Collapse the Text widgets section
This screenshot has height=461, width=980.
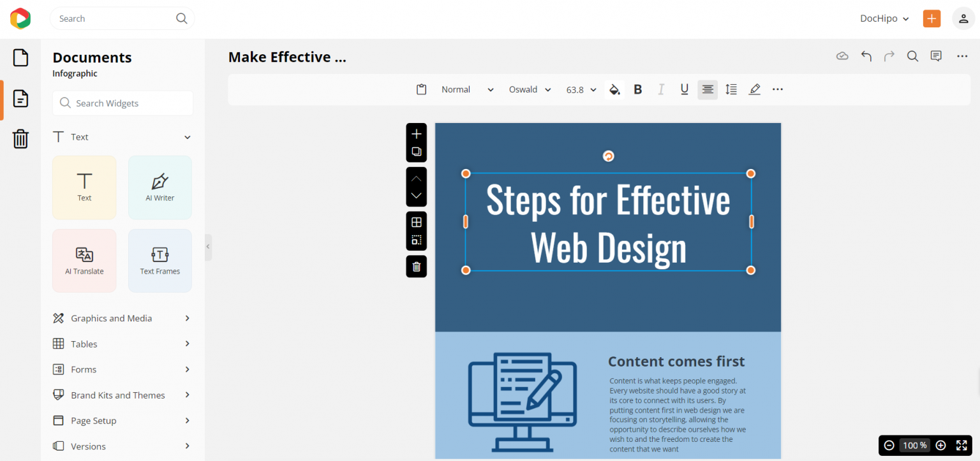(x=186, y=136)
